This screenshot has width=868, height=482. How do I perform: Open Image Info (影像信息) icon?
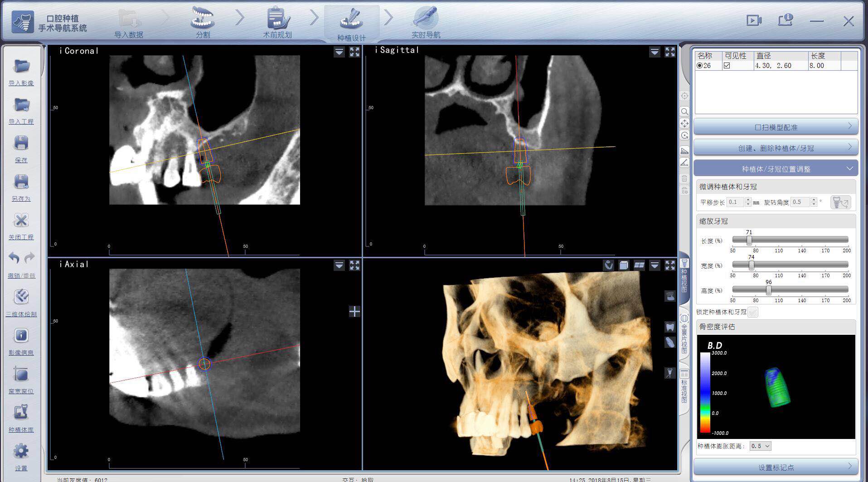[21, 336]
